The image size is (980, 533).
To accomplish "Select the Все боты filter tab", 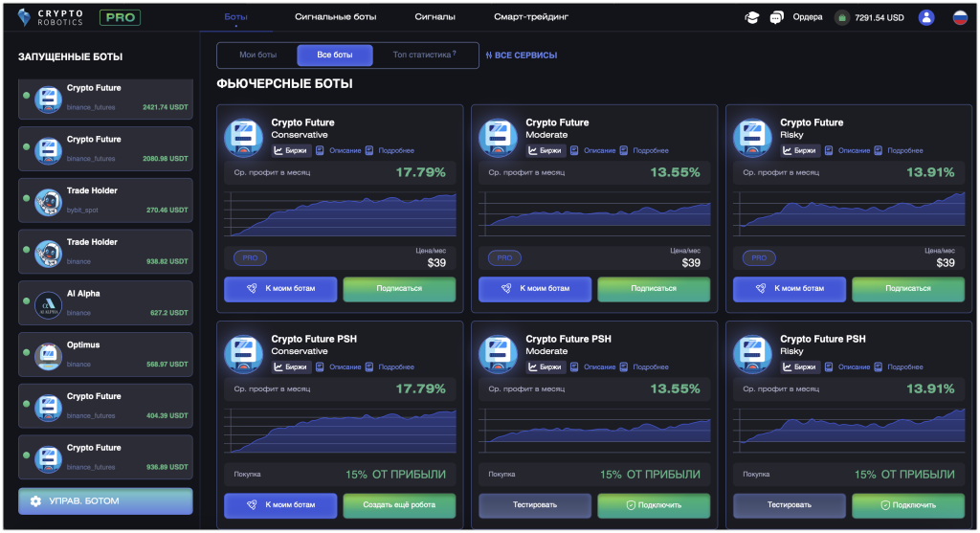I will click(x=334, y=55).
